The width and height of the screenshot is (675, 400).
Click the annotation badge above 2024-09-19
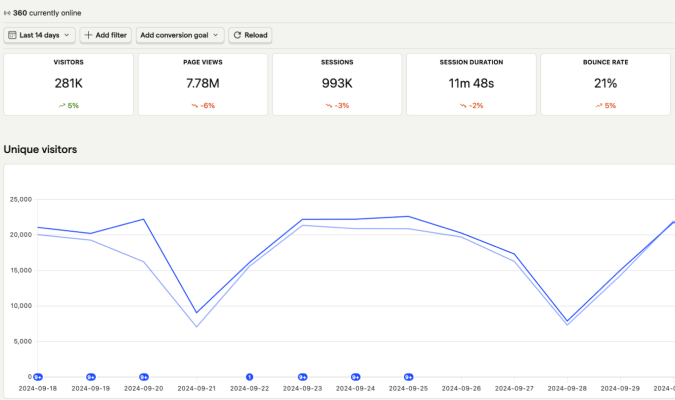(x=91, y=377)
